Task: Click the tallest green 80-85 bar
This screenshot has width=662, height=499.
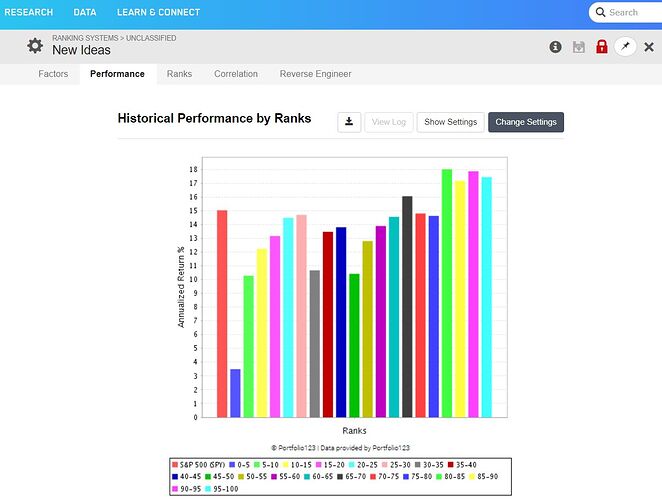Action: [x=447, y=293]
